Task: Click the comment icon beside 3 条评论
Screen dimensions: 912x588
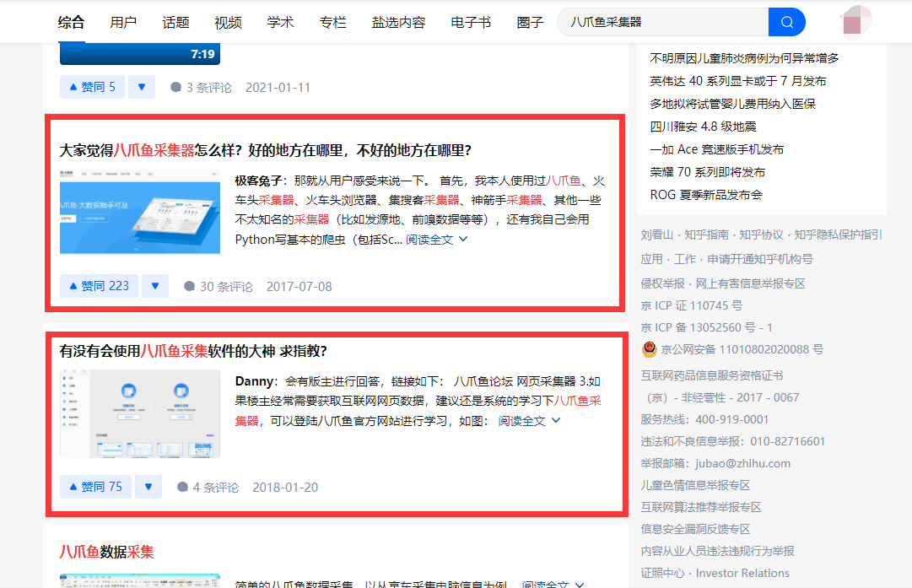Action: point(175,87)
